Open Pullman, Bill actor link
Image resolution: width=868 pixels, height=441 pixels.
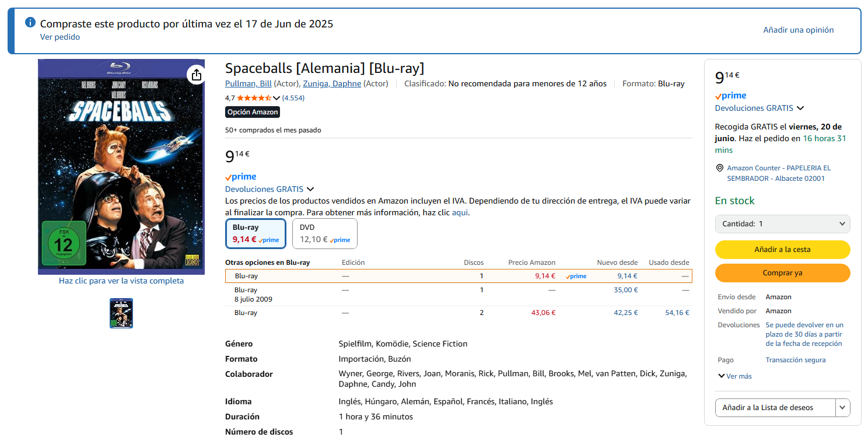pyautogui.click(x=249, y=83)
